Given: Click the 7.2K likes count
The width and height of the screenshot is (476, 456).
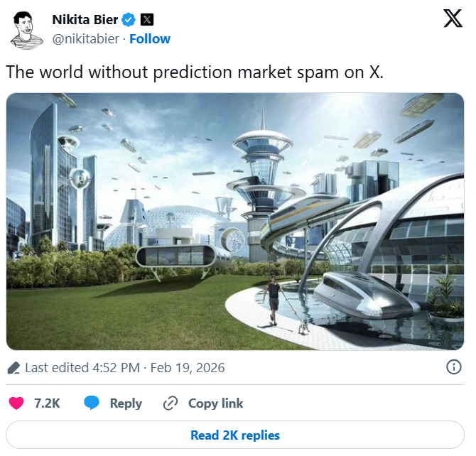Looking at the screenshot, I should [47, 403].
